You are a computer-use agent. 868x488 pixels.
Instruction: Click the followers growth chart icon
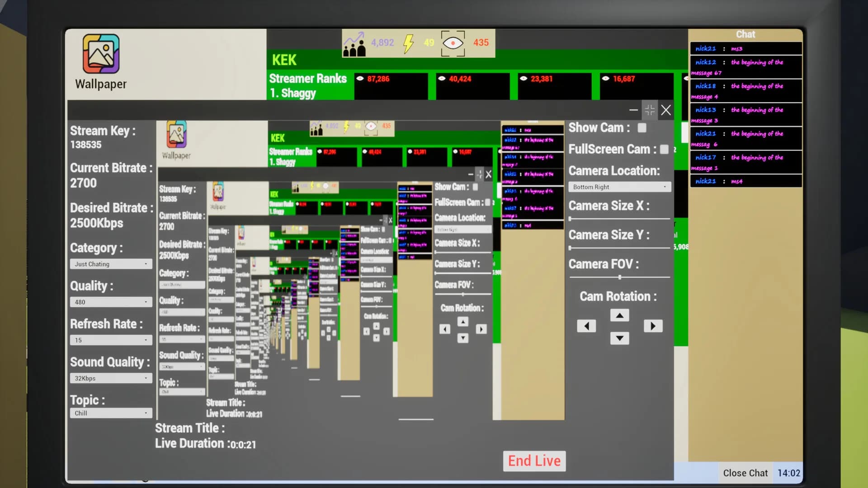[x=354, y=44]
